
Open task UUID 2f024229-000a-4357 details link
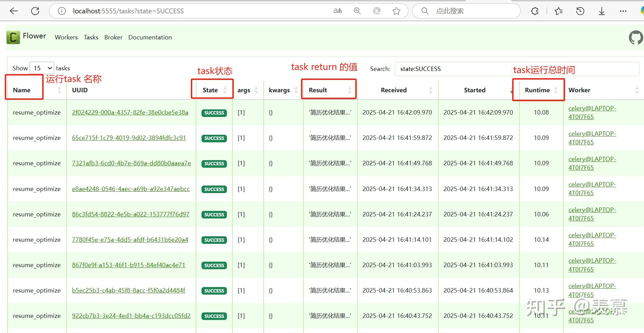[x=130, y=112]
